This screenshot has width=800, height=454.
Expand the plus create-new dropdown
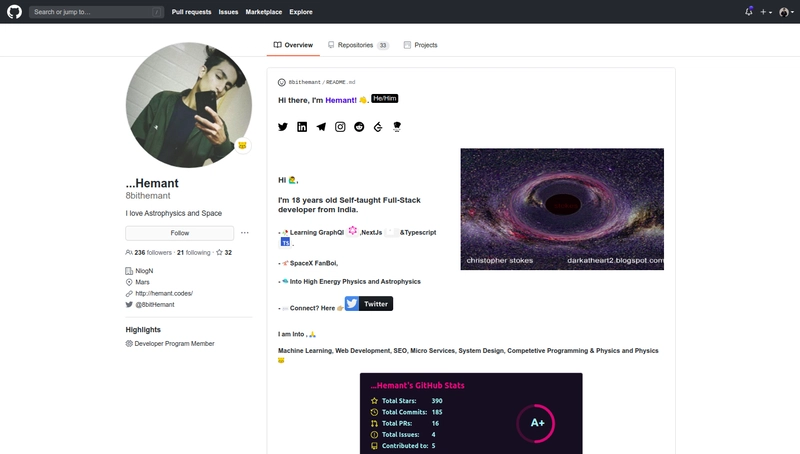coord(766,12)
